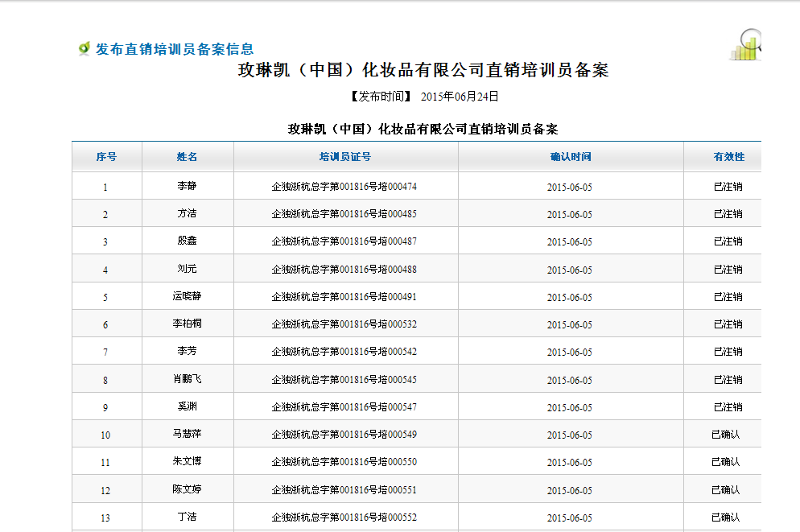Click the 已注销 status in row 3
Viewport: 800px width, 532px height.
[728, 241]
